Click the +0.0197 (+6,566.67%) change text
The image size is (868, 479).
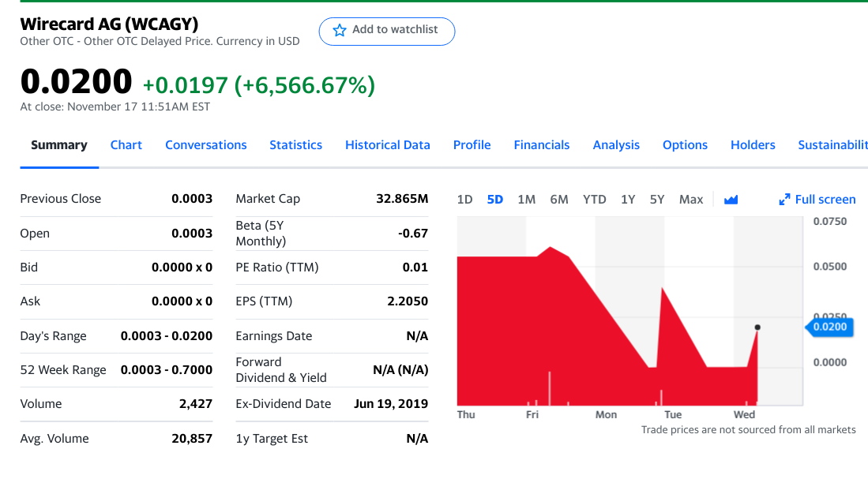(258, 85)
